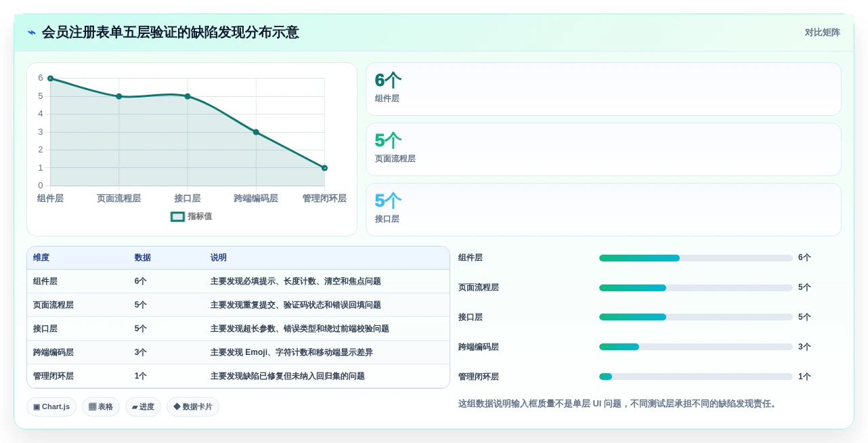Screen dimensions: 868x443
Task: Click the summary note about 输入框质量
Action: pyautogui.click(x=618, y=404)
